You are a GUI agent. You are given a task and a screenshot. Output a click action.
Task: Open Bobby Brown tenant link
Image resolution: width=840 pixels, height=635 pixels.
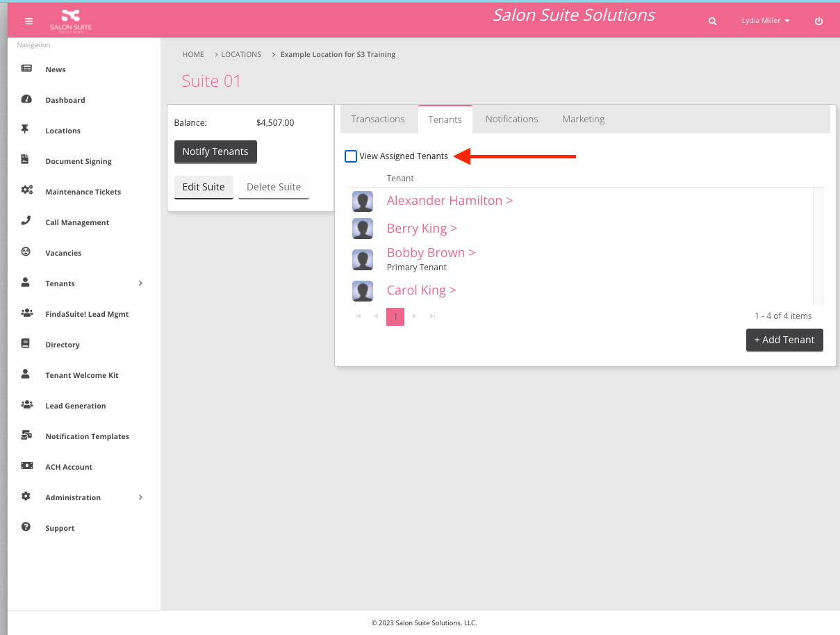pos(431,252)
